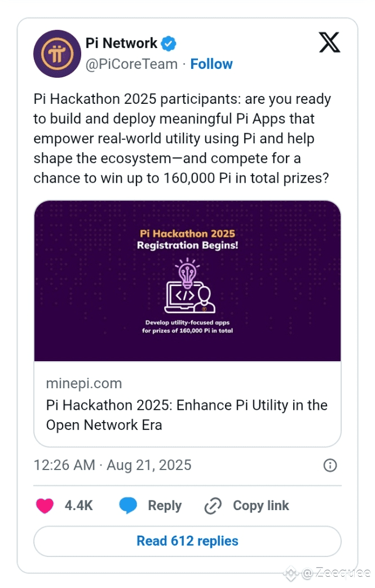Open the @PiCoreTeam handle
Viewport: 375px width, 588px height.
coord(131,64)
